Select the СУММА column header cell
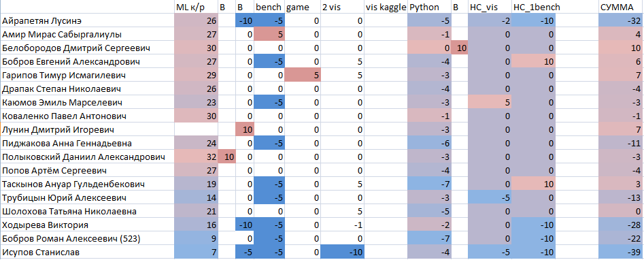This screenshot has width=644, height=260. click(620, 7)
